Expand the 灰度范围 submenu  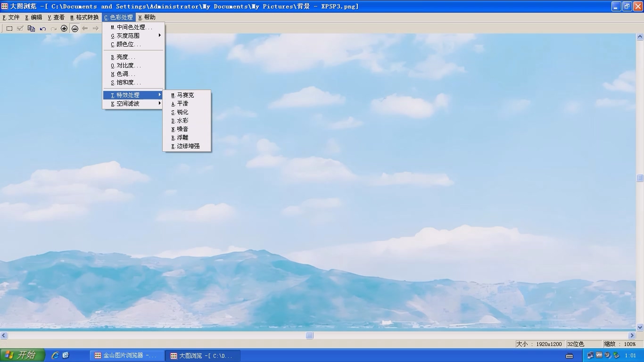[x=133, y=36]
